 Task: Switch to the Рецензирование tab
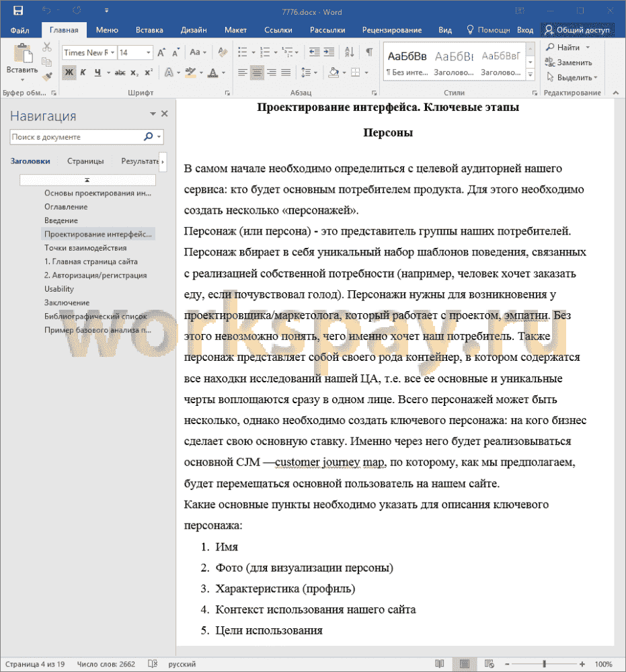pos(392,30)
